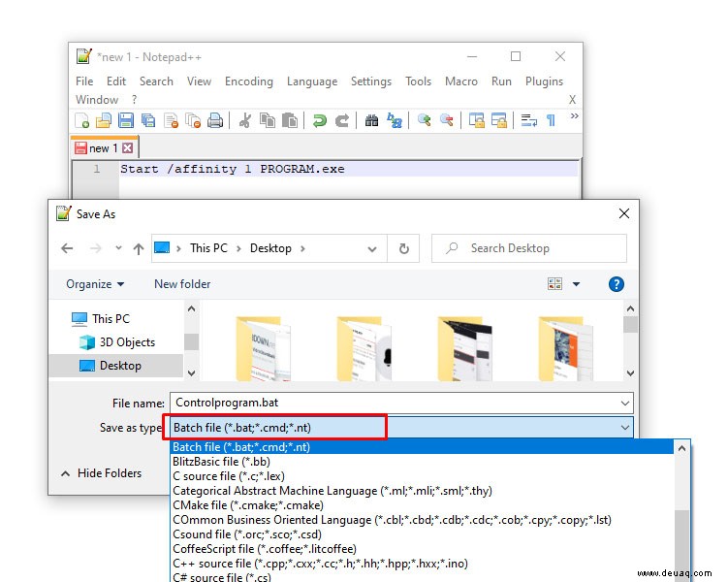Open the Organize dropdown
Image resolution: width=728 pixels, height=582 pixels.
pos(95,284)
